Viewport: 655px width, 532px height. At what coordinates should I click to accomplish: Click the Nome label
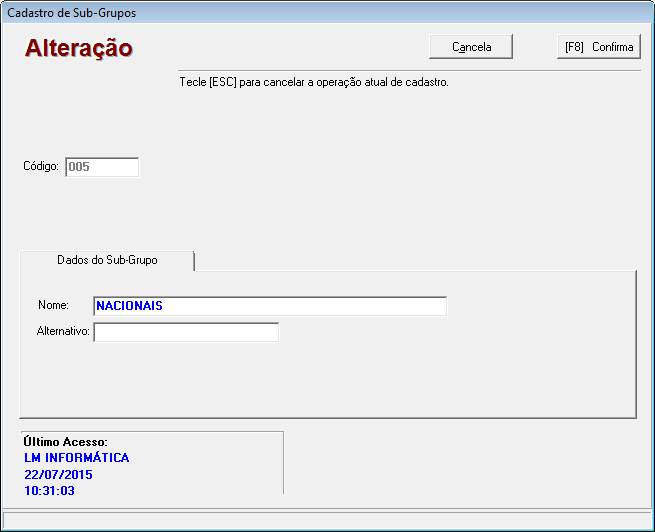[53, 305]
